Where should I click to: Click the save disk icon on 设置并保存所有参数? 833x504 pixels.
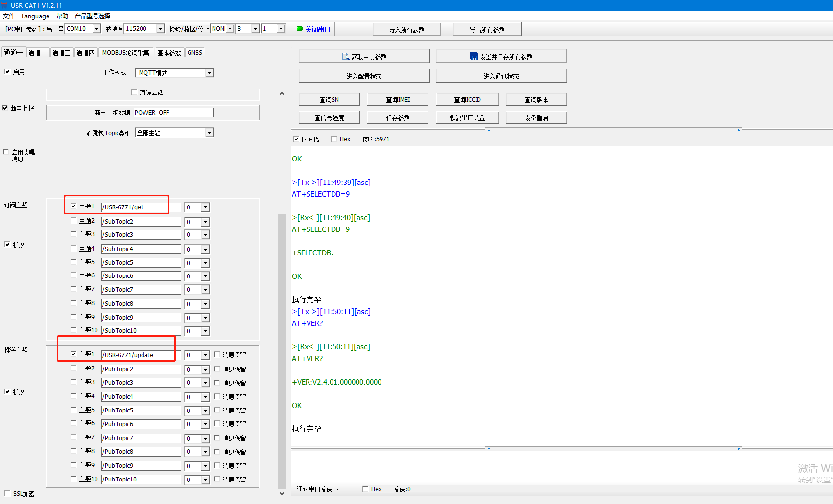coord(474,56)
